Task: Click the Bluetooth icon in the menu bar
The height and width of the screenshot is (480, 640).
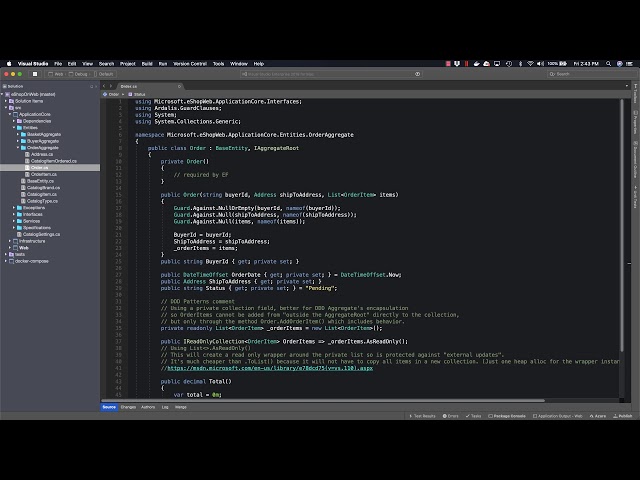Action: point(520,64)
